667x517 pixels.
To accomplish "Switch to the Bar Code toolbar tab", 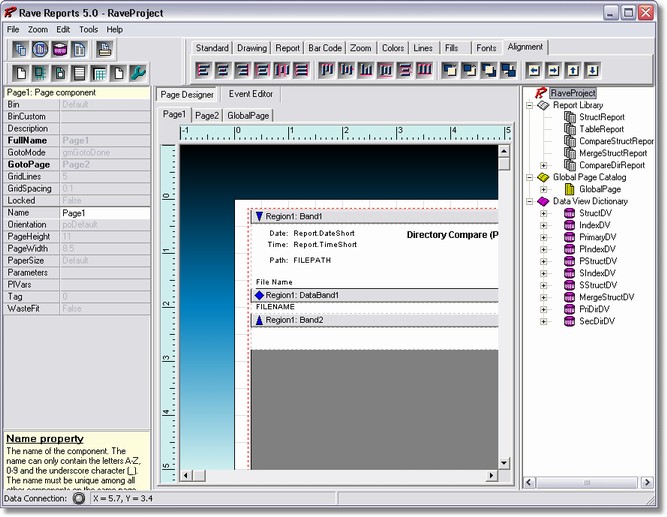I will click(325, 48).
